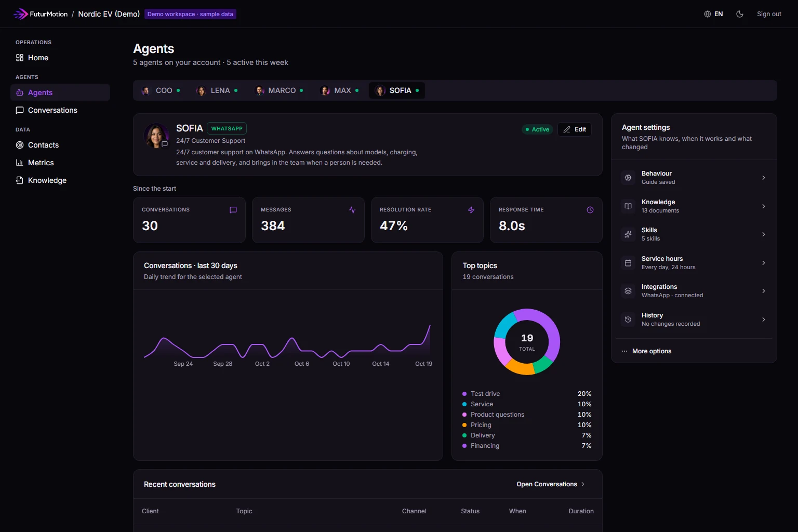Expand Behaviour row chevron

tap(763, 178)
